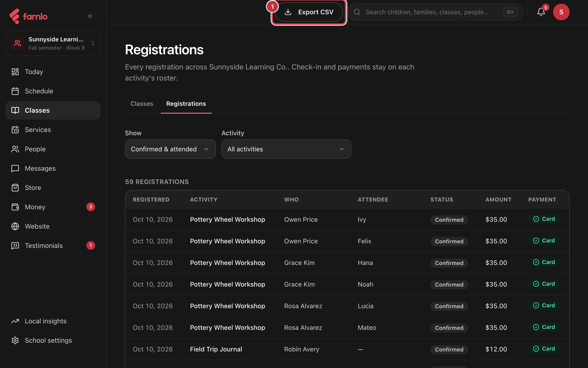Click the 59 Registrations count label
Image resolution: width=588 pixels, height=368 pixels.
pos(157,182)
